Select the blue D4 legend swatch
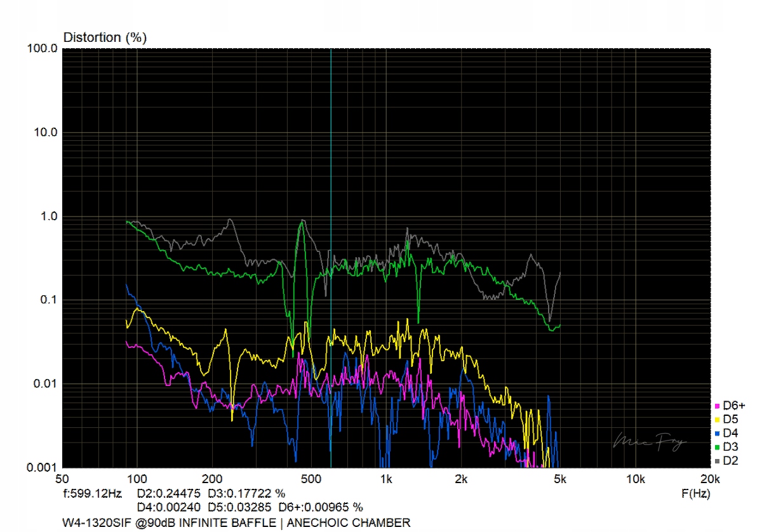762x532 pixels. click(718, 434)
